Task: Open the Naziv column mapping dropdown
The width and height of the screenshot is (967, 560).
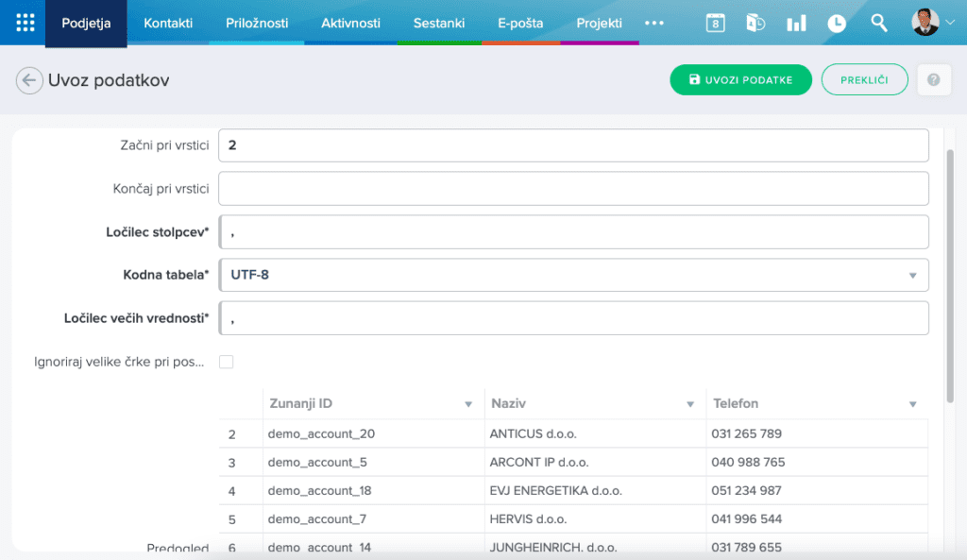Action: 689,404
